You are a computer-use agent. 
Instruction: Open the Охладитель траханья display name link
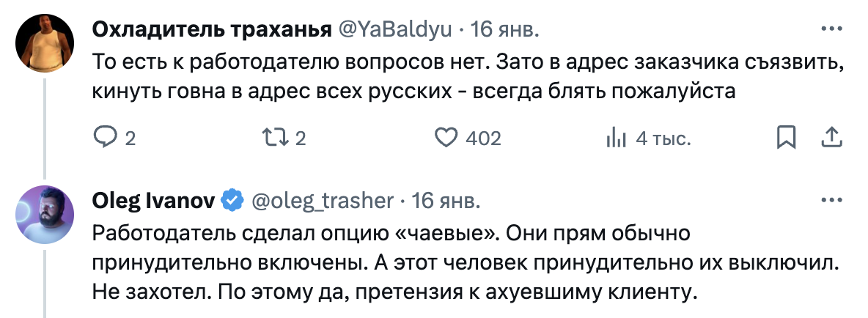coord(210,30)
